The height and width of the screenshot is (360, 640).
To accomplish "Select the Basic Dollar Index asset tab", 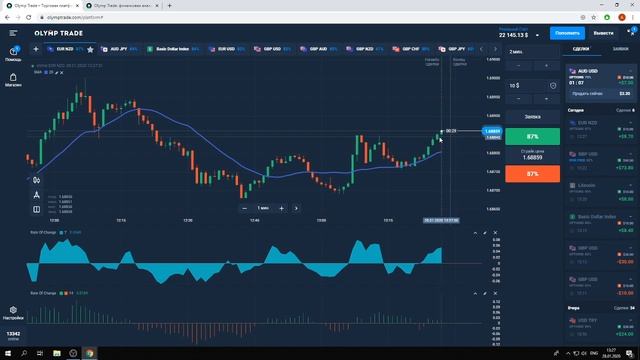I will click(x=173, y=49).
